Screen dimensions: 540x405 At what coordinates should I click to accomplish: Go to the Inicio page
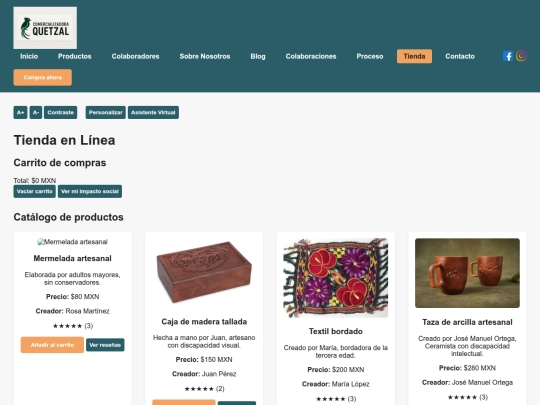point(29,56)
